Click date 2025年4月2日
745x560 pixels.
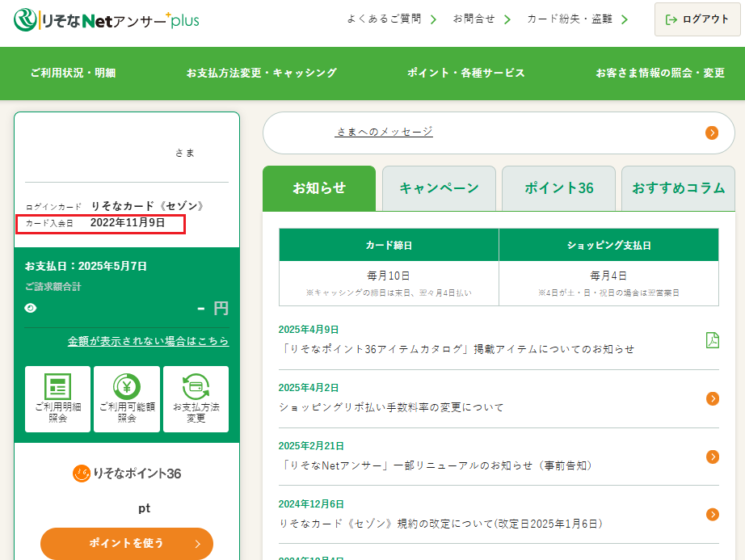click(x=309, y=388)
